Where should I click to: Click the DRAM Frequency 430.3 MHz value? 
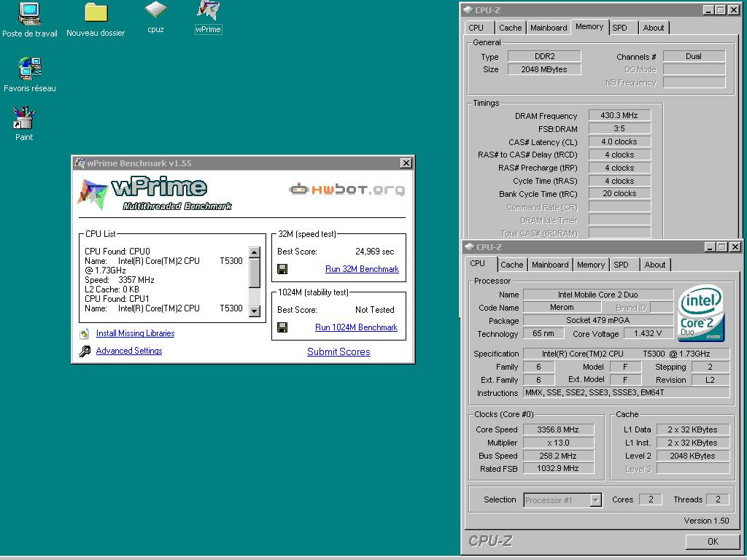click(x=619, y=115)
